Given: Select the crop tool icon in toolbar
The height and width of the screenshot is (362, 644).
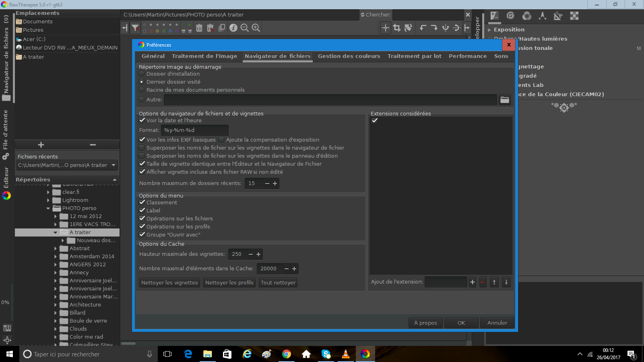Looking at the screenshot, I should [x=397, y=28].
